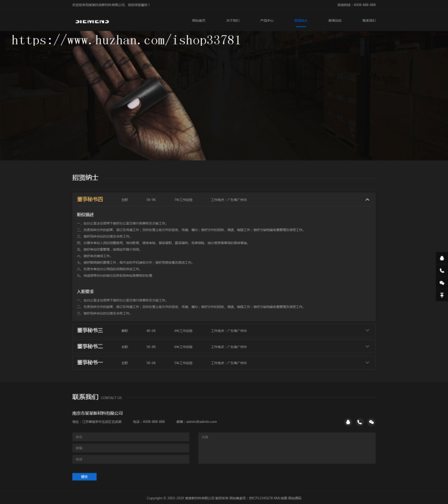Click the WeChat icon in the floating sidebar
Screen dimensions: 448x504
[x=442, y=283]
